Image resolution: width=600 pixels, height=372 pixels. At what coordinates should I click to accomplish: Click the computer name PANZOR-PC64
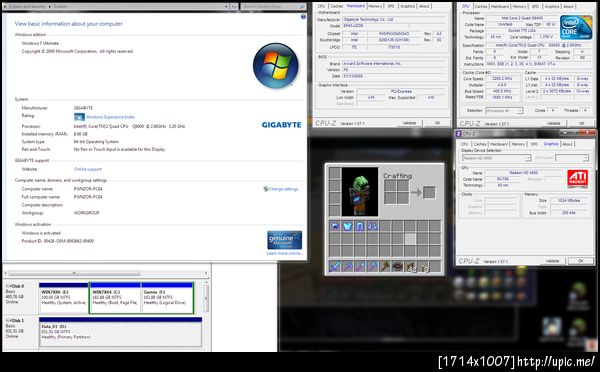(x=88, y=189)
